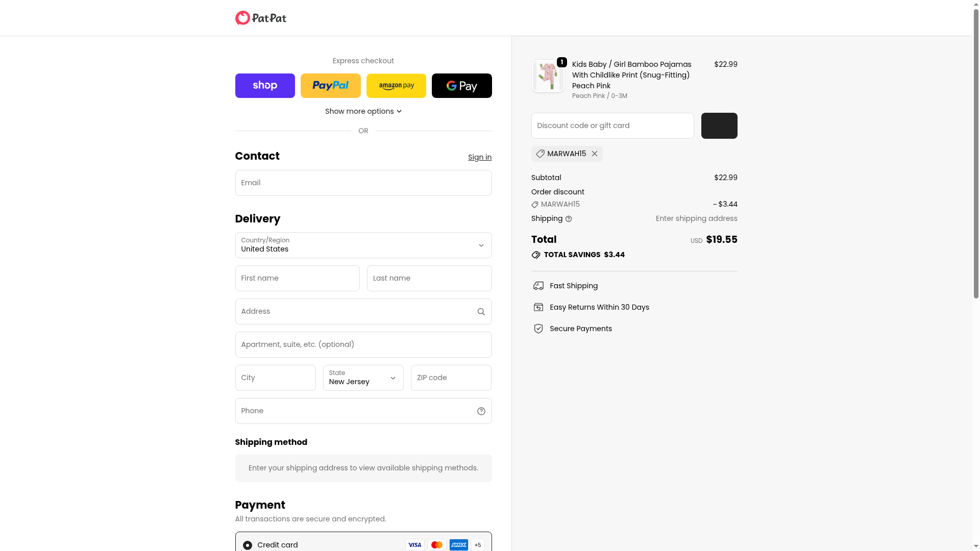
Task: Click the address search magnifier icon
Action: click(x=481, y=312)
